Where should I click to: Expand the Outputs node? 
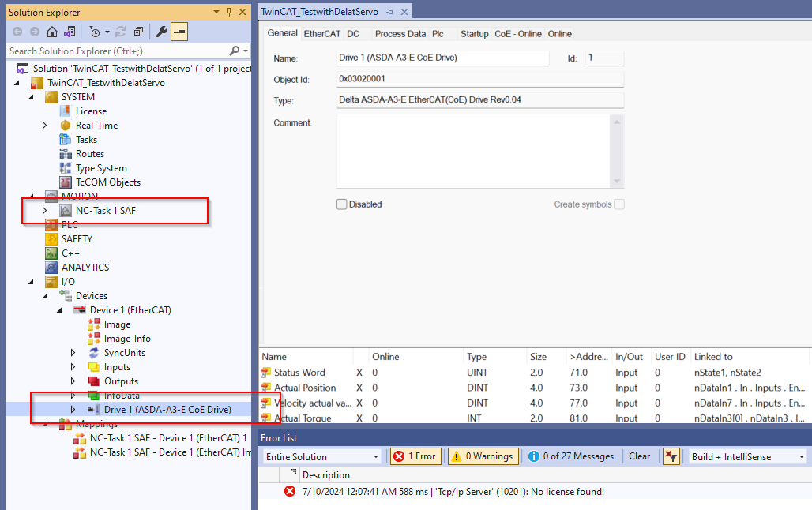[x=73, y=381]
